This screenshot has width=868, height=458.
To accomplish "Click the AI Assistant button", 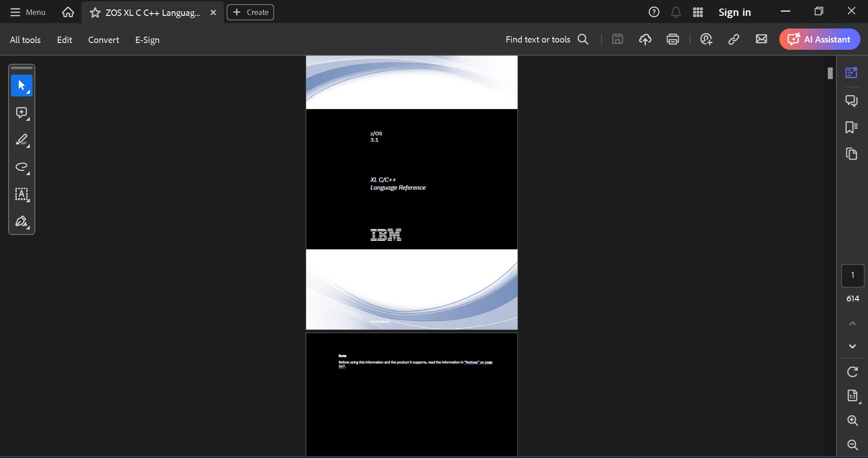I will [820, 39].
